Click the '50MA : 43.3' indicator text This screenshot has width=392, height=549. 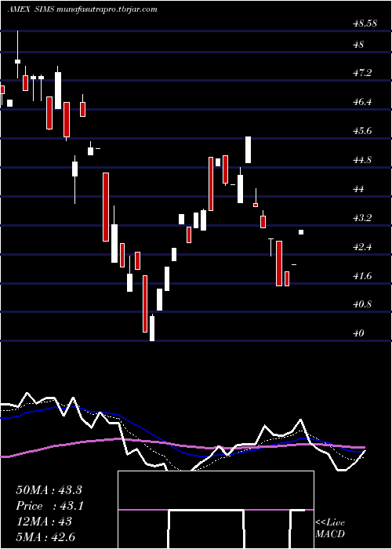[x=49, y=490]
